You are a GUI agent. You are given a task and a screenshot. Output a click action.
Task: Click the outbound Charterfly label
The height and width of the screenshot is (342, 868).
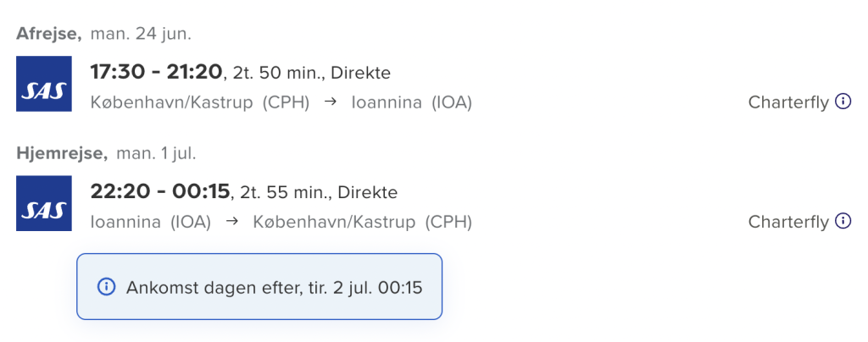click(788, 102)
